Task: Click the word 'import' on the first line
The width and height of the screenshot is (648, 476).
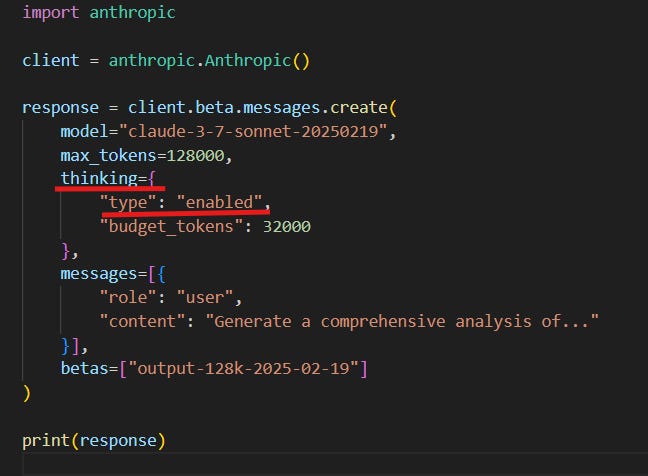Action: (x=50, y=13)
